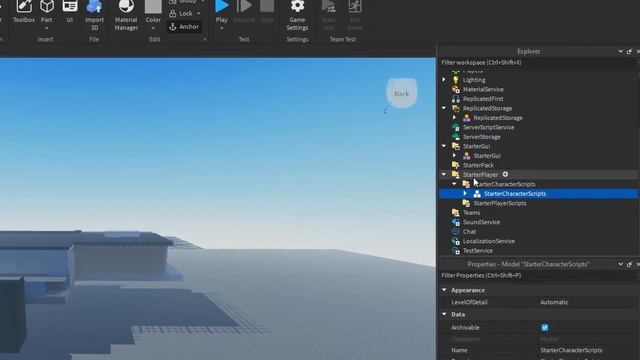Viewport: 640px width, 360px height.
Task: Open the Explorer panel options chevron
Action: (620, 51)
